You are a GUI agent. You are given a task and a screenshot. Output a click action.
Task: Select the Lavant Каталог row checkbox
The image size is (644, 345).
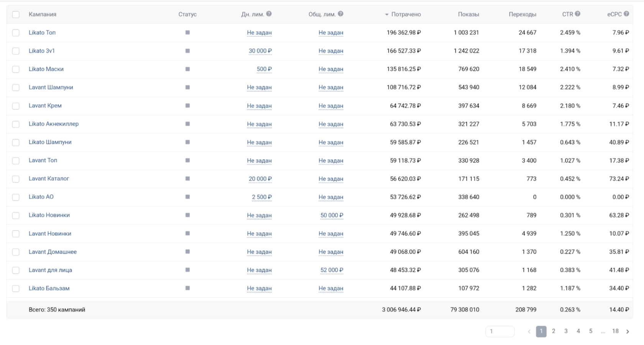tap(16, 179)
